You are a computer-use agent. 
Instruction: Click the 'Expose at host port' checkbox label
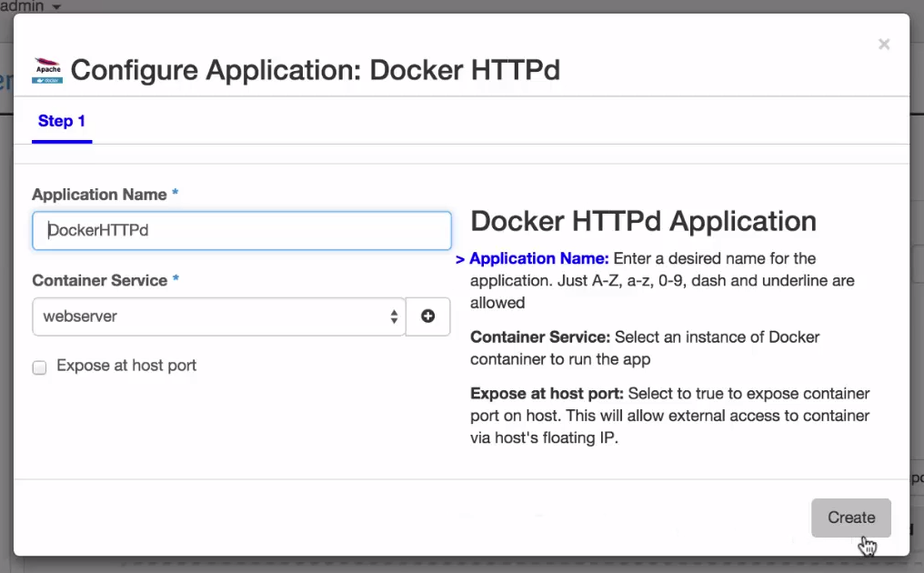click(x=126, y=366)
